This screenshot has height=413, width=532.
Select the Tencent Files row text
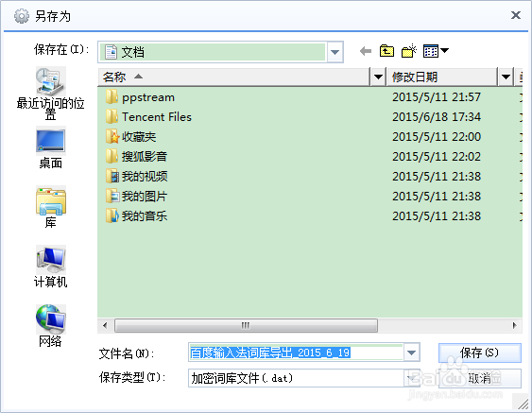coord(157,117)
